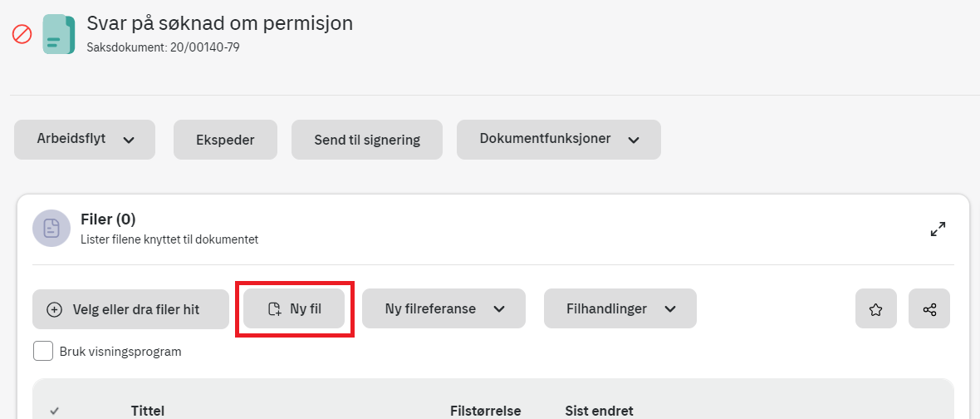980x419 pixels.
Task: Click the teal document icon beside title
Action: click(x=59, y=34)
